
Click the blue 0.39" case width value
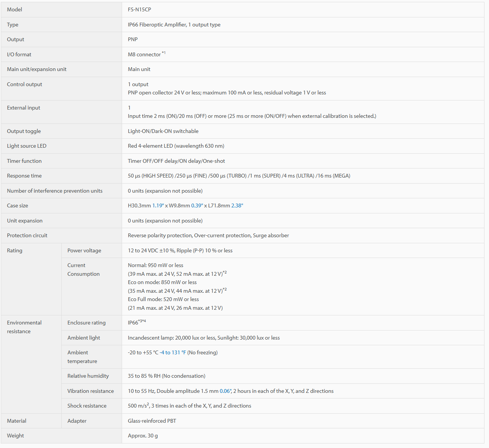[x=197, y=205]
